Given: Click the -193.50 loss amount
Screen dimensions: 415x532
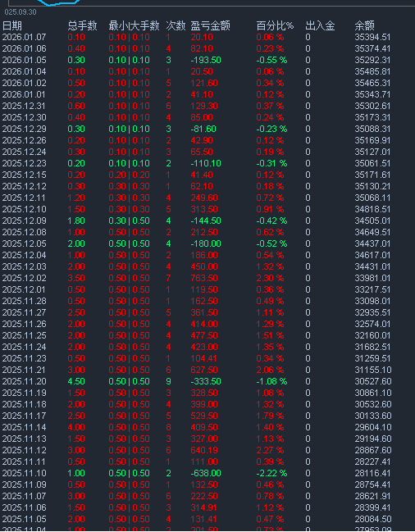Looking at the screenshot, I should (206, 60).
